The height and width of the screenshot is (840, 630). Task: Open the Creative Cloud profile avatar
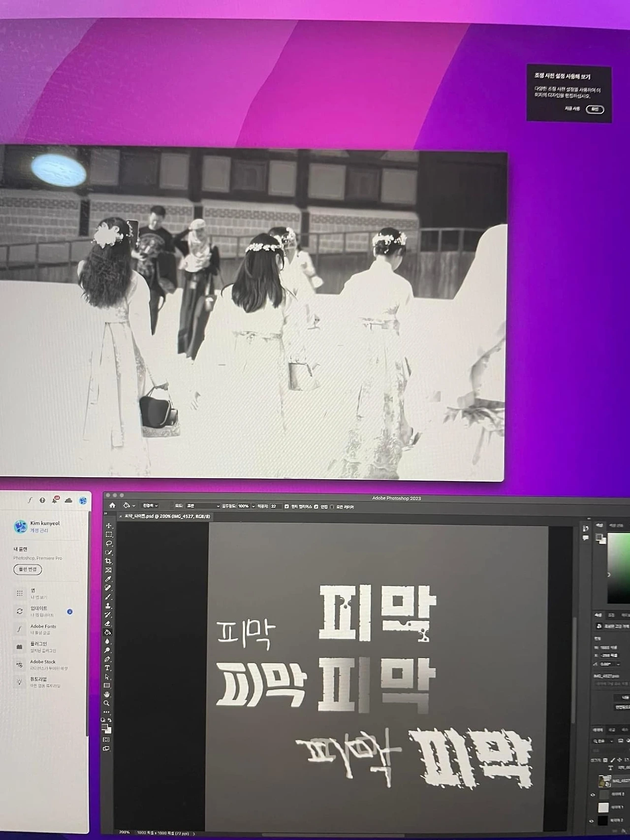tap(83, 500)
